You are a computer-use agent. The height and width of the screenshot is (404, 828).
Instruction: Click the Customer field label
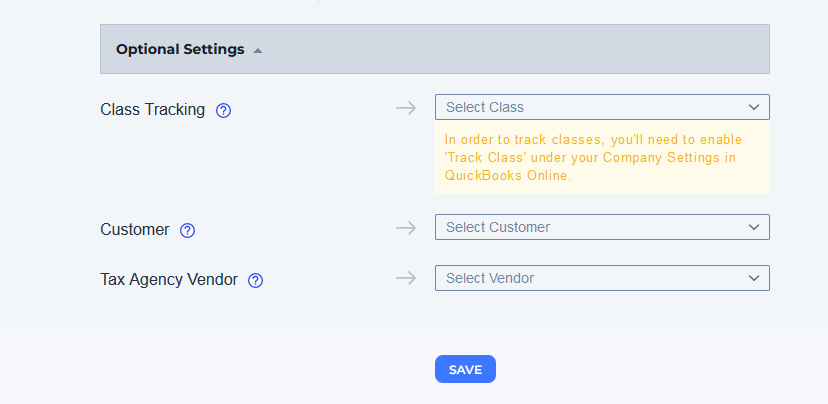[x=135, y=229]
